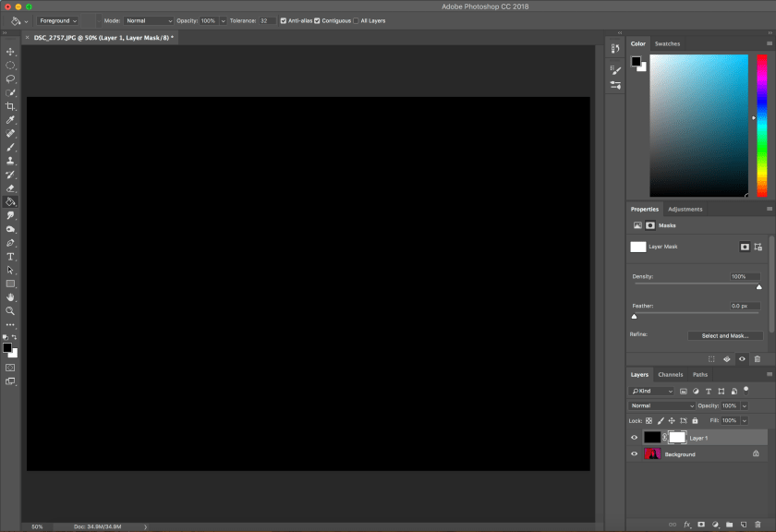Open the Foreground fill source dropdown
Image resolution: width=776 pixels, height=532 pixels.
[x=58, y=20]
